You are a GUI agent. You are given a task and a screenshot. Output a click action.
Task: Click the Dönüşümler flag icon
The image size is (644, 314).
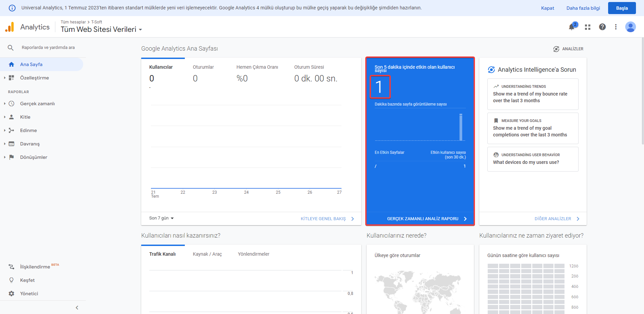pyautogui.click(x=11, y=157)
